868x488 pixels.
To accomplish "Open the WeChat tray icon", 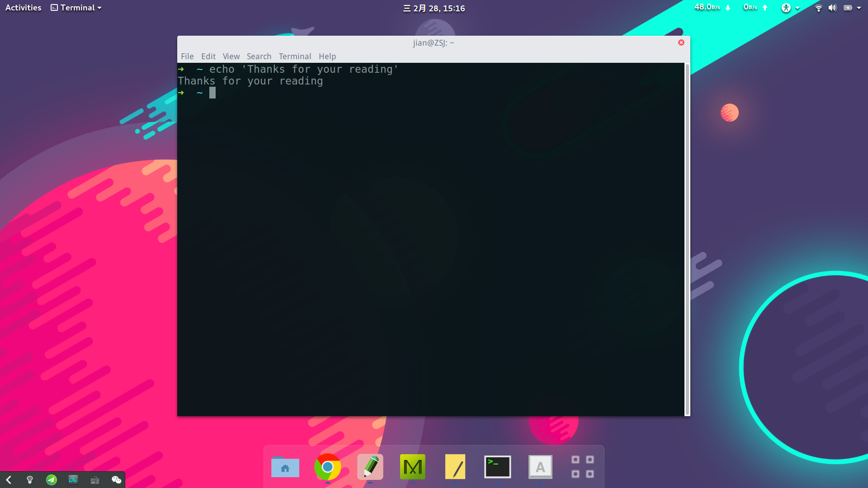I will click(117, 480).
